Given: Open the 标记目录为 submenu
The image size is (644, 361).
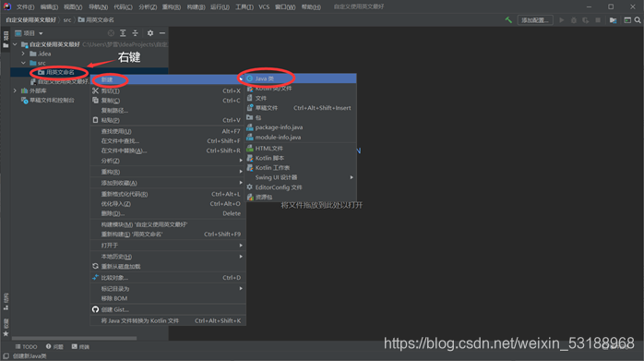Looking at the screenshot, I should 168,289.
